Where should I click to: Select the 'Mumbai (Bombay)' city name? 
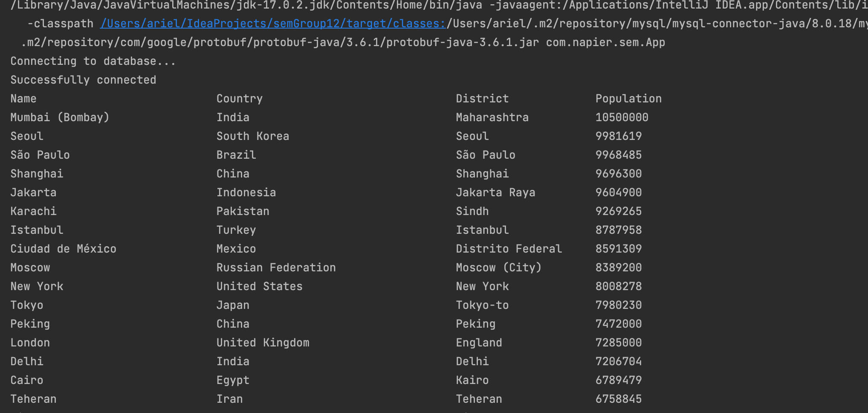pyautogui.click(x=60, y=117)
